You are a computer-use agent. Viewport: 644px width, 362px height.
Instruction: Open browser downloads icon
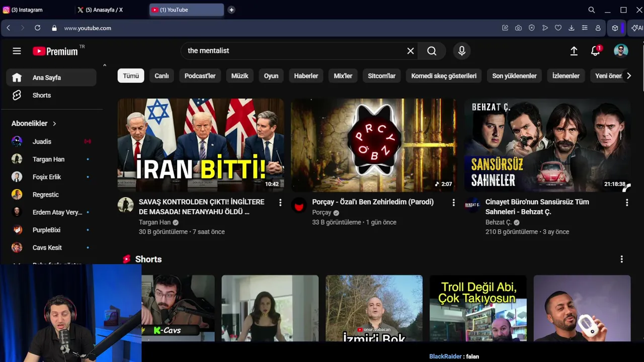pos(572,28)
